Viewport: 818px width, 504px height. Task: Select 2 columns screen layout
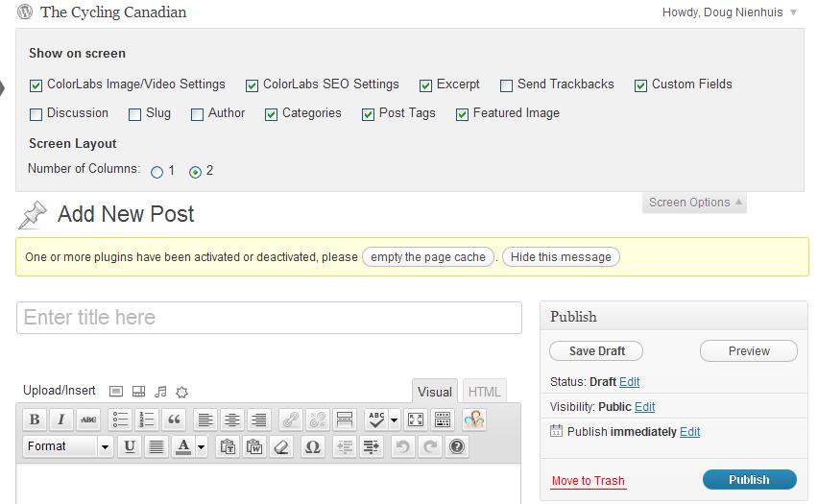[x=195, y=172]
